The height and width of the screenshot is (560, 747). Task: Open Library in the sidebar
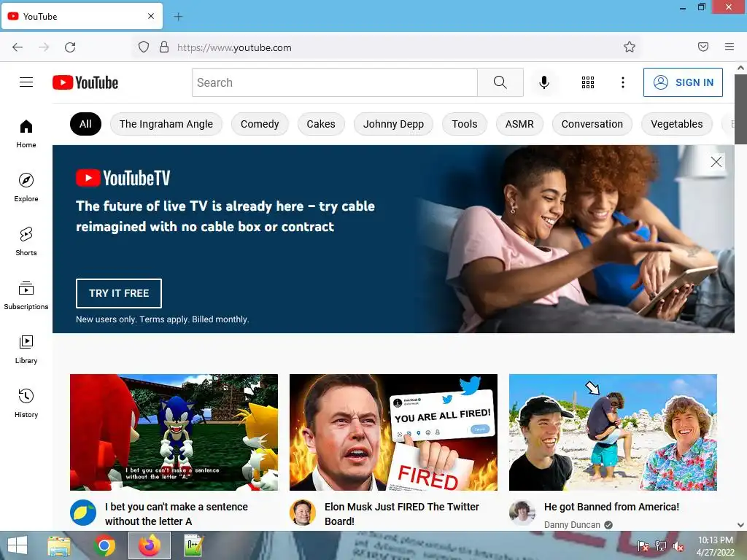(26, 349)
